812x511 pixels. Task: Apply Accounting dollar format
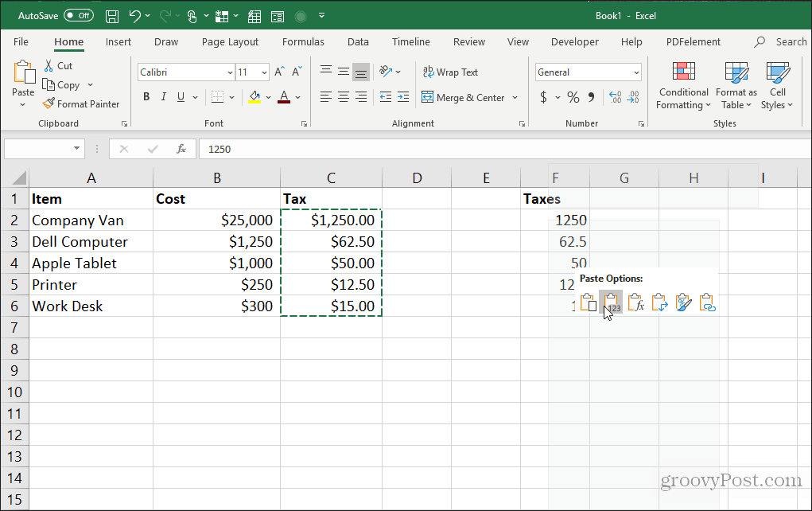pyautogui.click(x=543, y=97)
